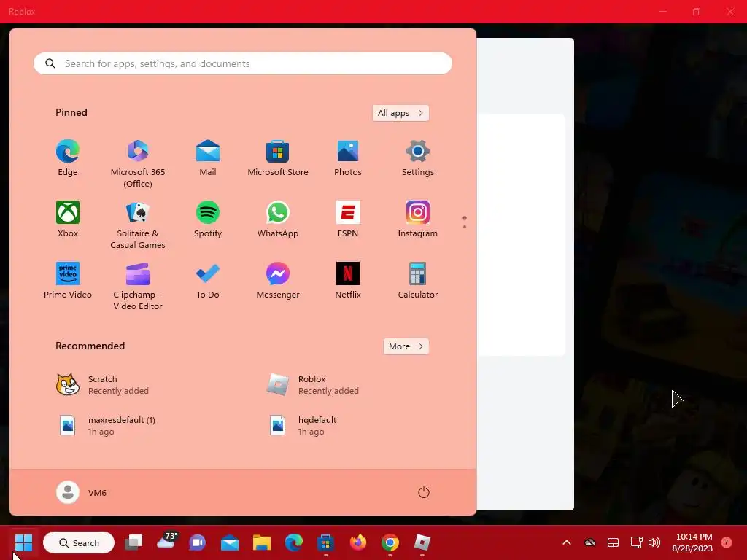Click the Start menu search box
Image resolution: width=747 pixels, height=560 pixels.
pos(243,63)
